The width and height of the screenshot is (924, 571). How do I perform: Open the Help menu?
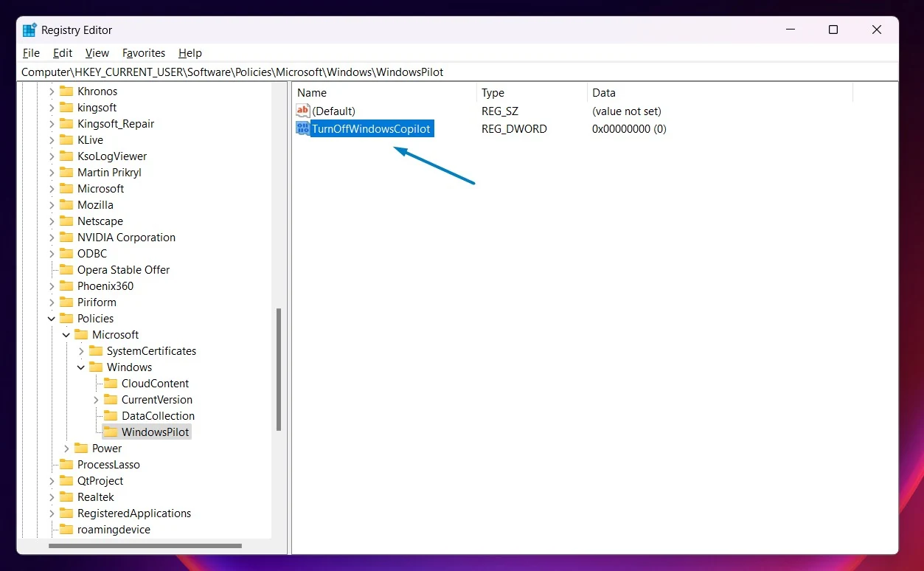click(x=190, y=53)
